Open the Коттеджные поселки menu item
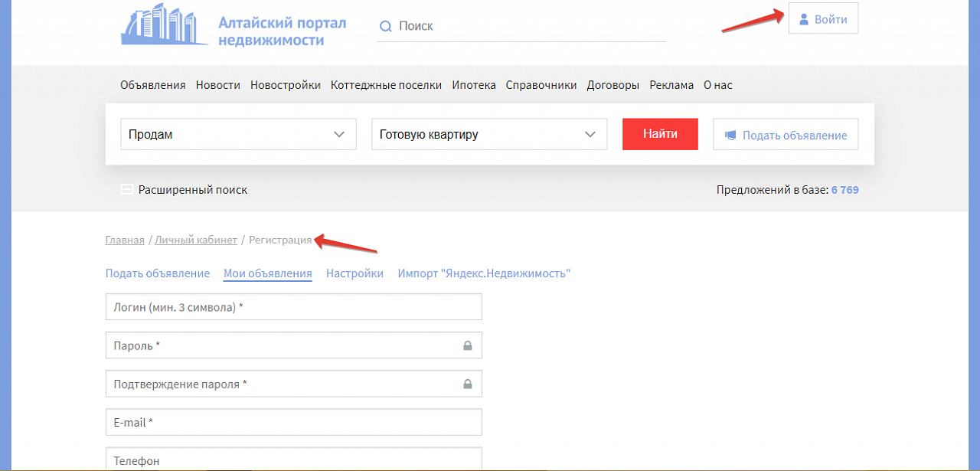 pyautogui.click(x=386, y=85)
